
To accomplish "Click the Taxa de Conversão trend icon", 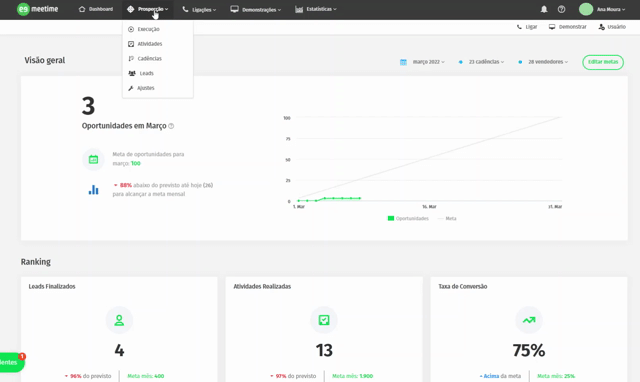I will point(529,320).
